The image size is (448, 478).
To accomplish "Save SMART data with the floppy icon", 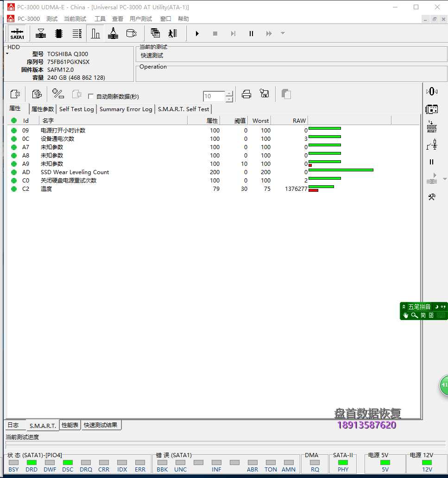I will tap(264, 93).
